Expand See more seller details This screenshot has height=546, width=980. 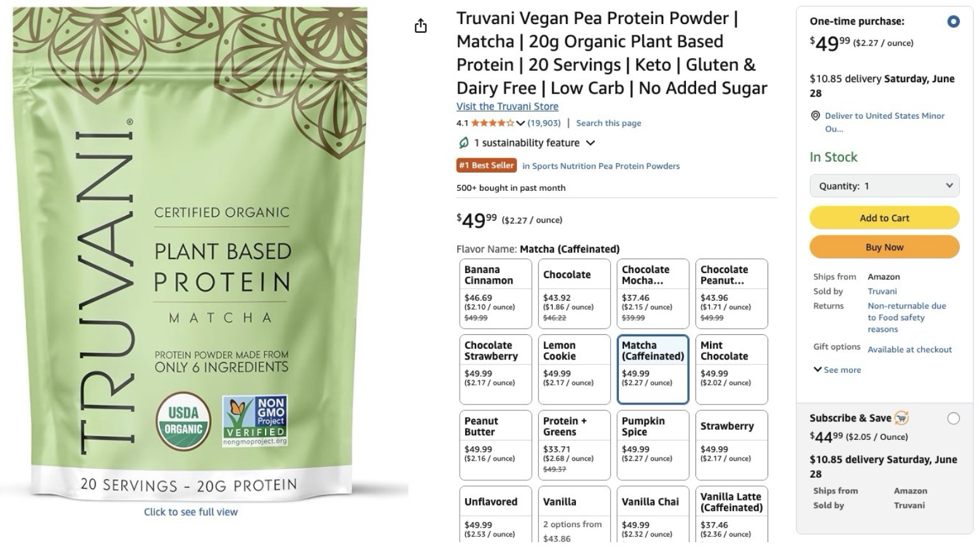point(837,370)
